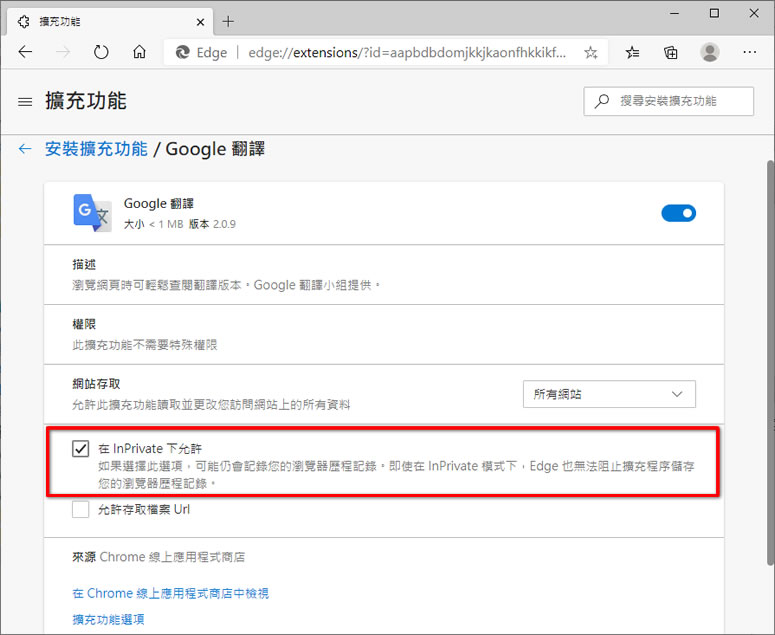
Task: Click the 在 InPrivate 下允許 label
Action: click(150, 449)
